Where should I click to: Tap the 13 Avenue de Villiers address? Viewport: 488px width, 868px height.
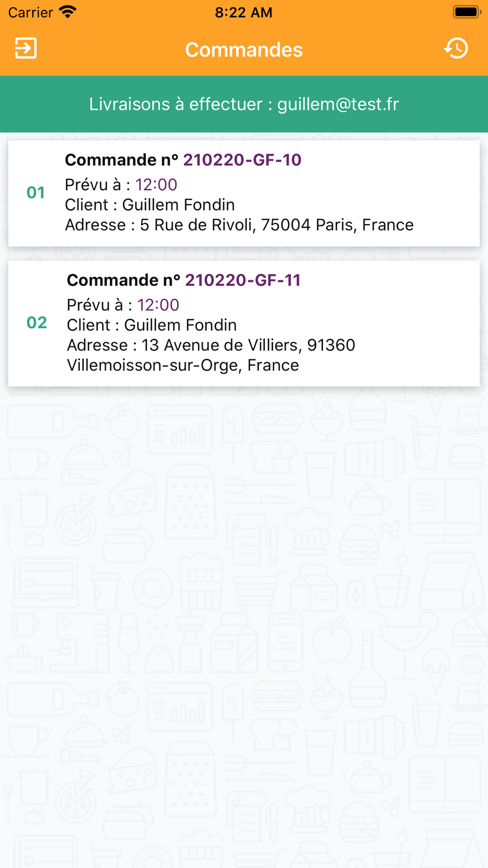point(248,345)
